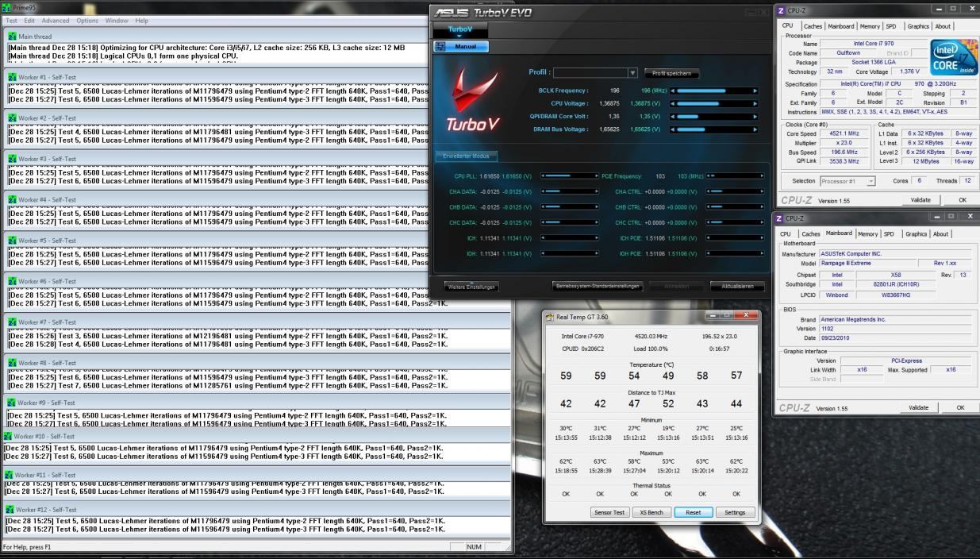The height and width of the screenshot is (559, 980).
Task: Switch to Caches tab in the CPU-Z processor window
Action: tap(813, 26)
